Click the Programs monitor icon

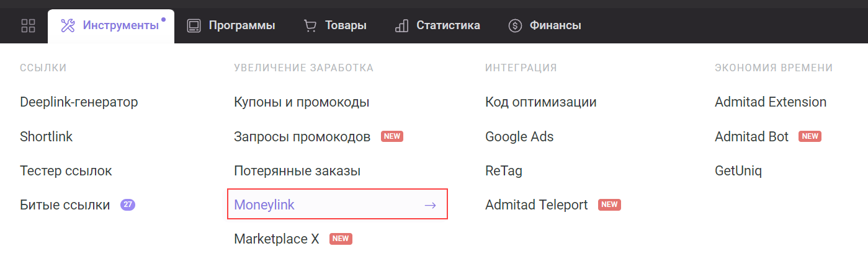click(x=194, y=25)
